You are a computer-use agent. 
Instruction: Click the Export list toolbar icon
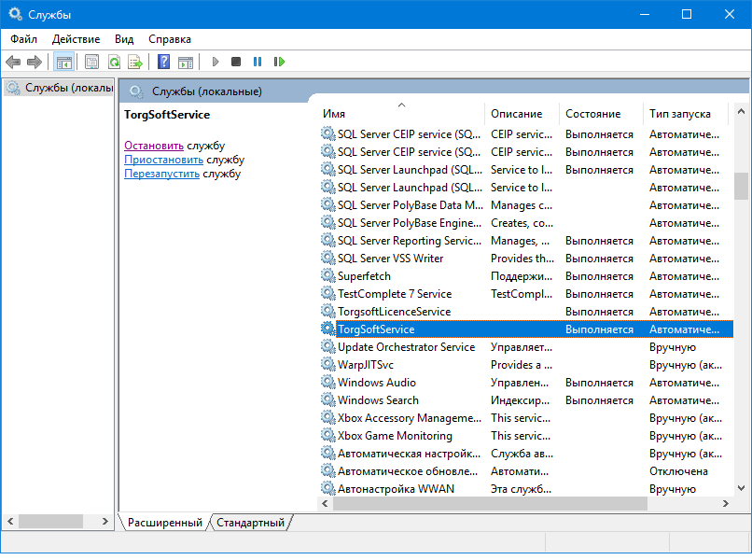point(135,62)
